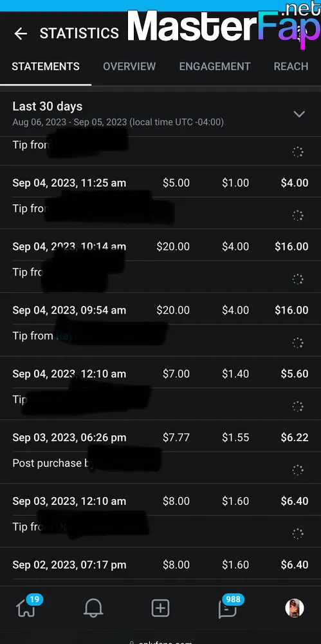Select the Sep 02, 2023, 07:17 pm transaction
The width and height of the screenshot is (321, 644).
pyautogui.click(x=161, y=565)
